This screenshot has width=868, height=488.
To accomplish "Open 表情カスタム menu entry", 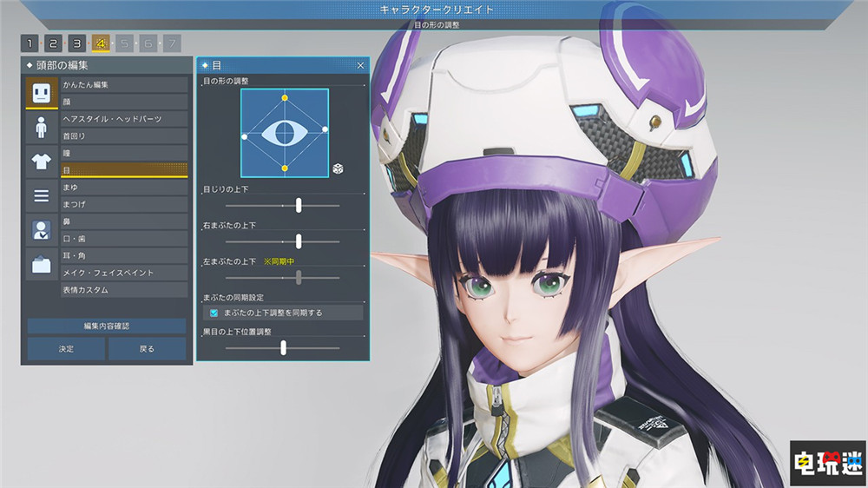I will [x=124, y=290].
